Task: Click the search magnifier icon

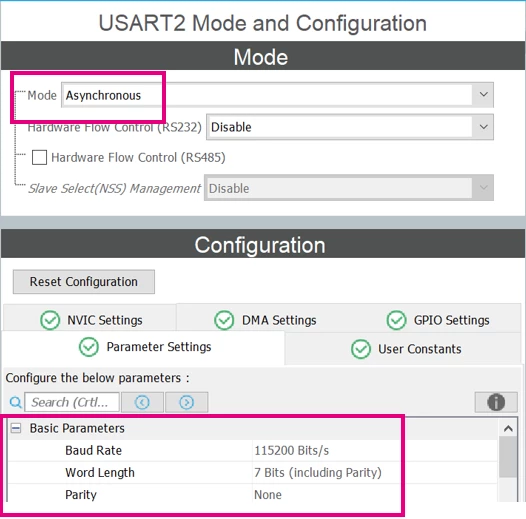Action: [15, 402]
